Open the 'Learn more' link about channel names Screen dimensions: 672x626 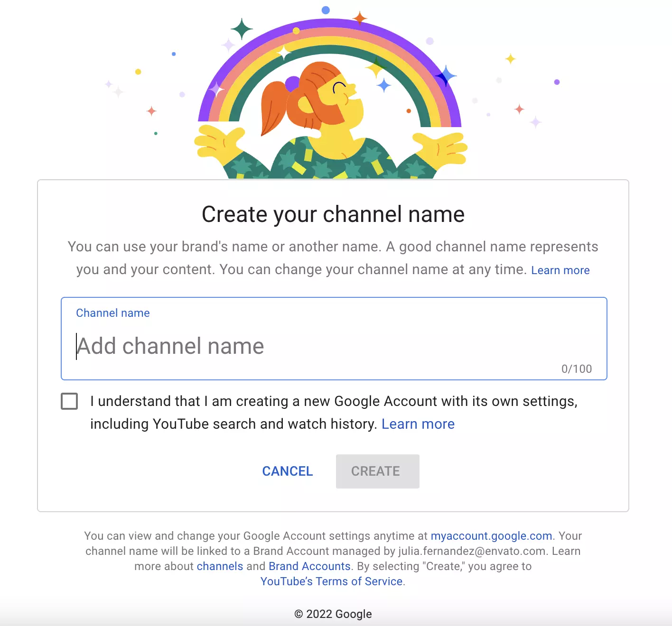coord(560,270)
